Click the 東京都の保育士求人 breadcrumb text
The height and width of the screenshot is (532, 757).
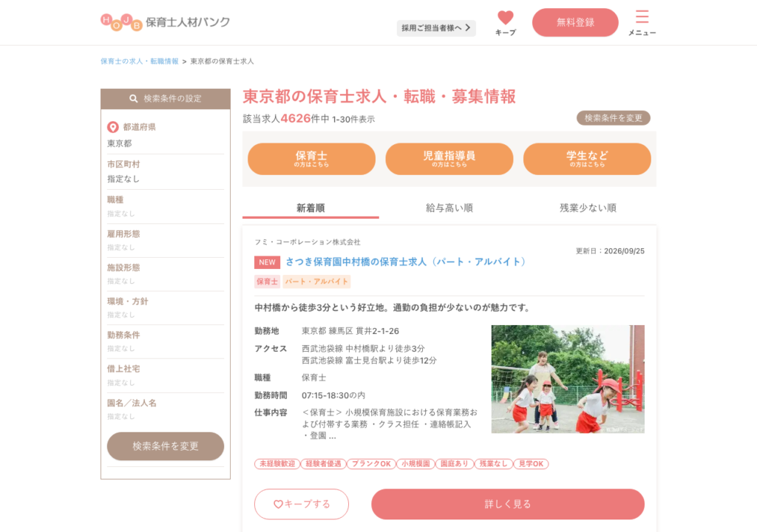222,61
